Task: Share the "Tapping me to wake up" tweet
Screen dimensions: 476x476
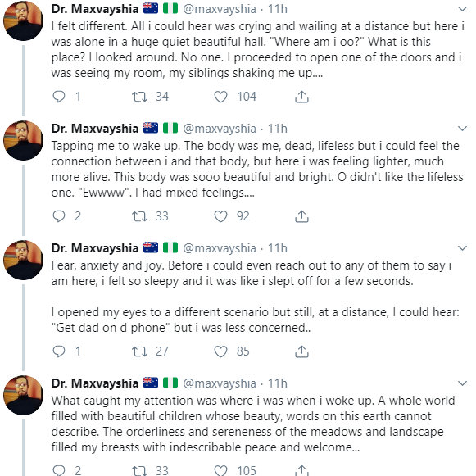Action: [301, 216]
